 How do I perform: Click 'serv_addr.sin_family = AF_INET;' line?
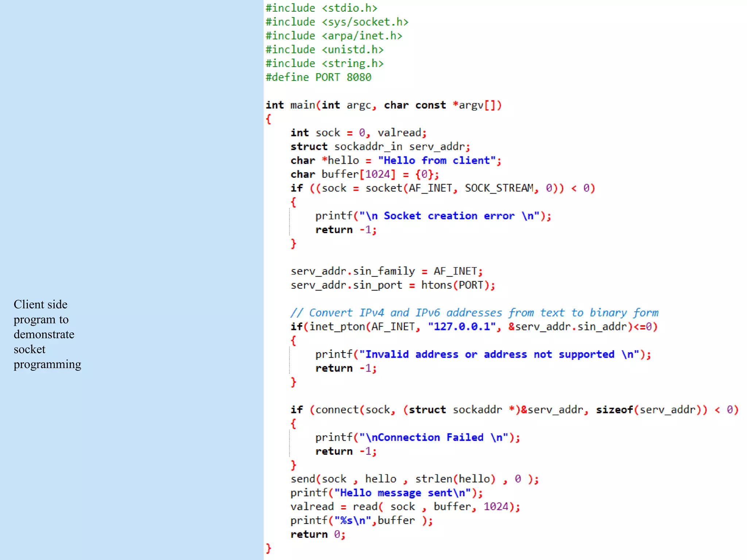[x=387, y=271]
